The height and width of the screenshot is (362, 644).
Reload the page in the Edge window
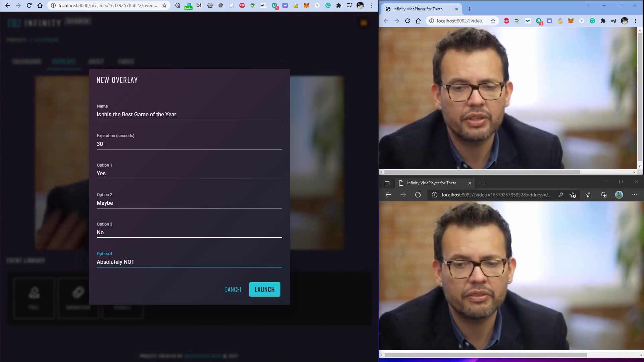(x=418, y=195)
